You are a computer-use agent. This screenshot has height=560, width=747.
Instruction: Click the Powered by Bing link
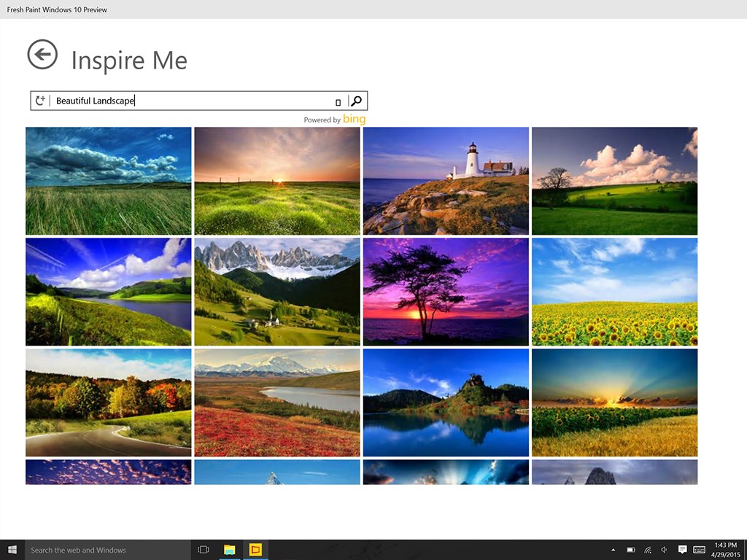334,119
